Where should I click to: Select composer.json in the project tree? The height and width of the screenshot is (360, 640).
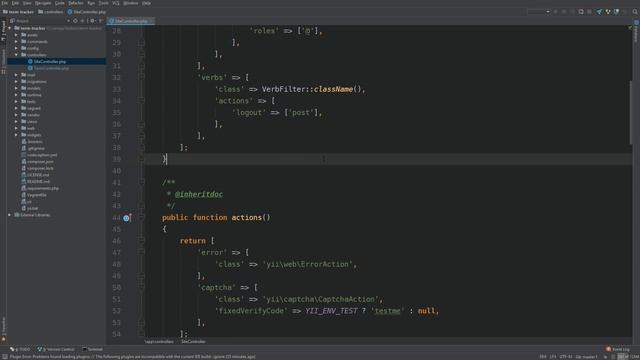coord(40,162)
